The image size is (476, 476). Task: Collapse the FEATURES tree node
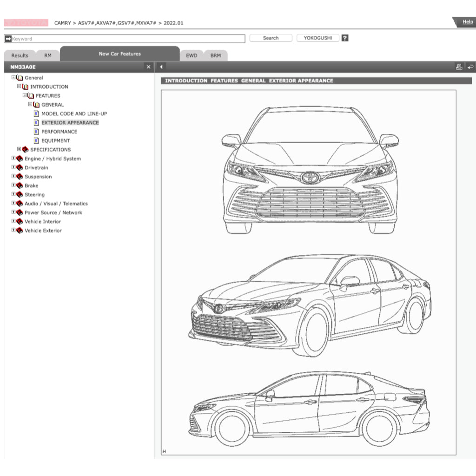[25, 95]
